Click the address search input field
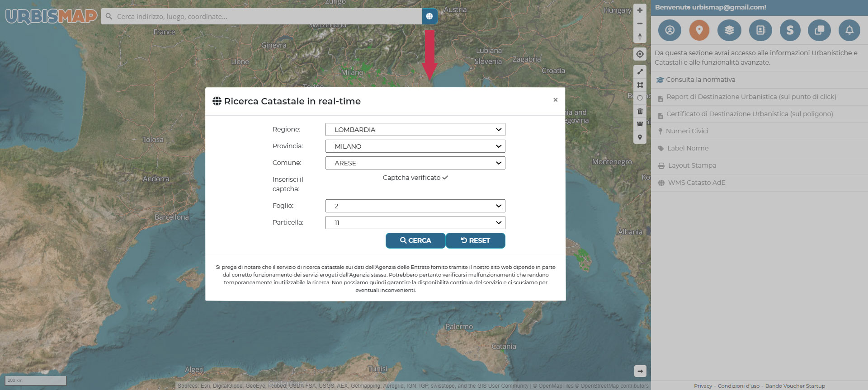The width and height of the screenshot is (868, 390). coord(262,16)
